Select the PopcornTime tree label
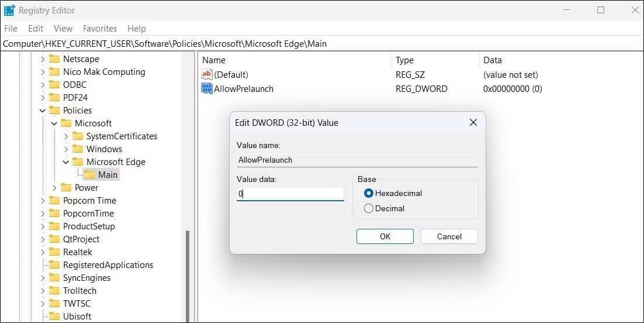Image resolution: width=644 pixels, height=323 pixels. [88, 214]
